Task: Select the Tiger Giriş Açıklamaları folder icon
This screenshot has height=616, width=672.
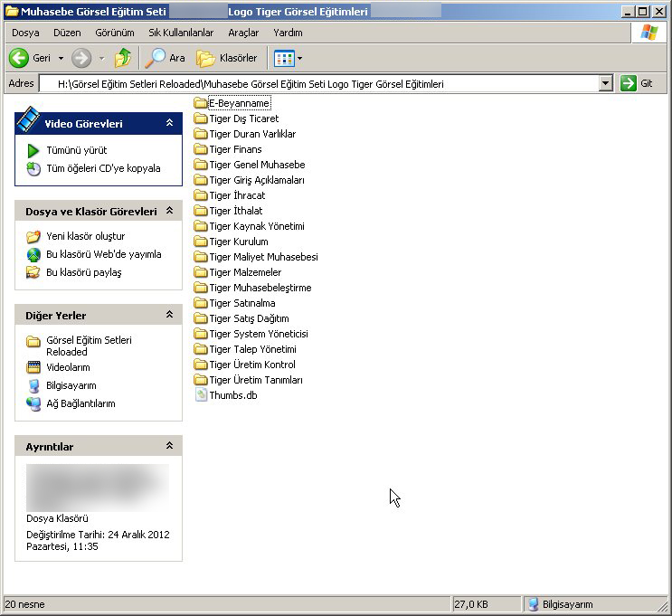Action: tap(200, 180)
